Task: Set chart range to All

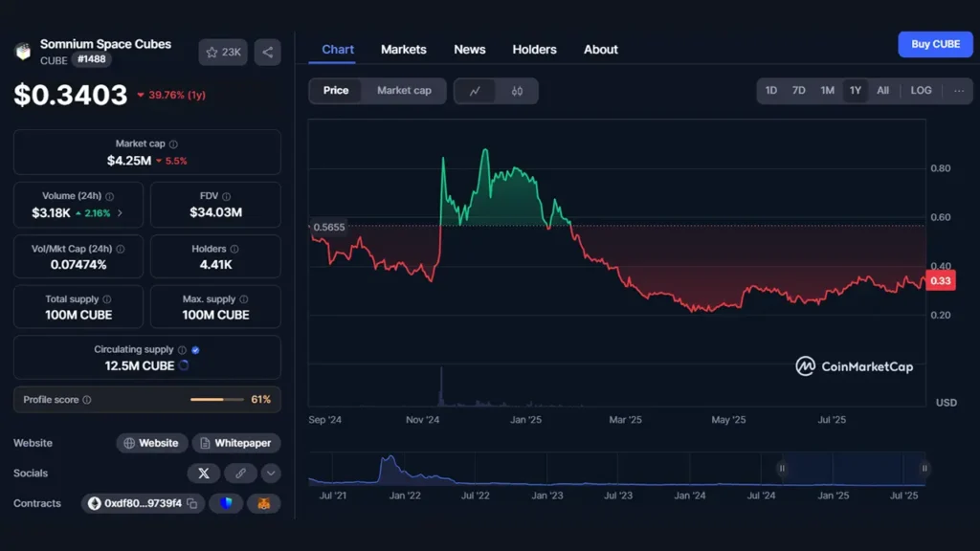Action: pos(882,91)
